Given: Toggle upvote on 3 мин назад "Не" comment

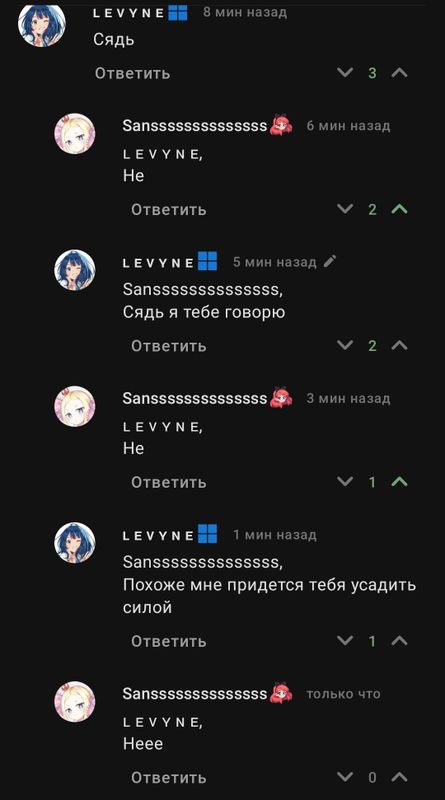Looking at the screenshot, I should click(399, 482).
